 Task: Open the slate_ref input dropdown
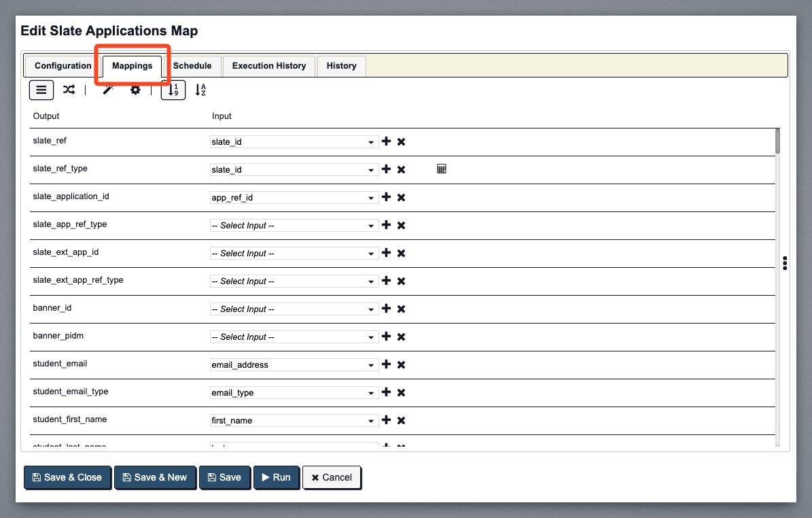point(294,142)
